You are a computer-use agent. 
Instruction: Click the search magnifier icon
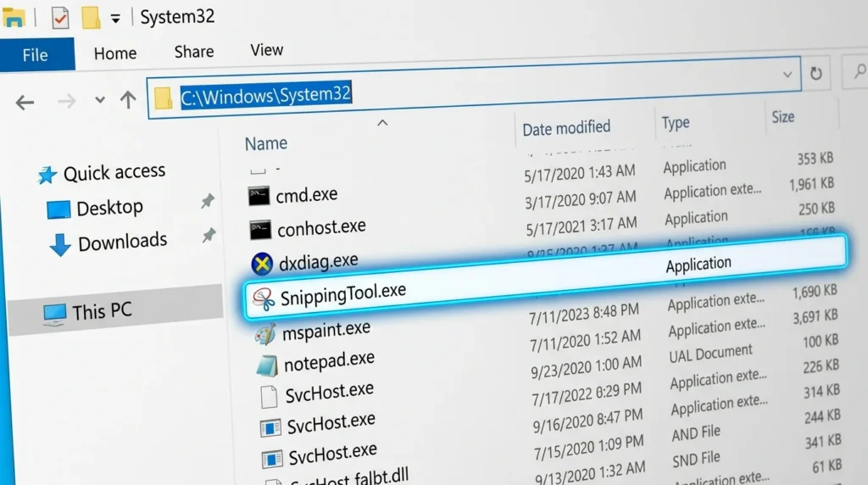click(x=860, y=71)
